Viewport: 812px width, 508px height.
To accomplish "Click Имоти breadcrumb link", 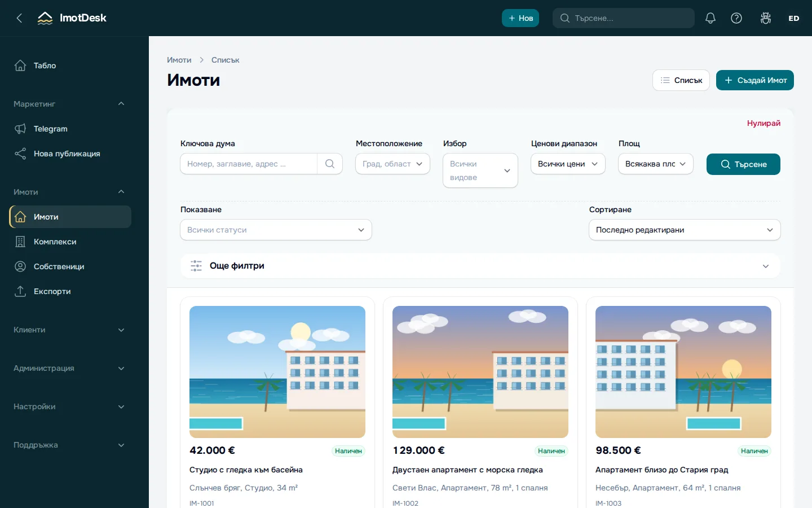I will click(179, 60).
